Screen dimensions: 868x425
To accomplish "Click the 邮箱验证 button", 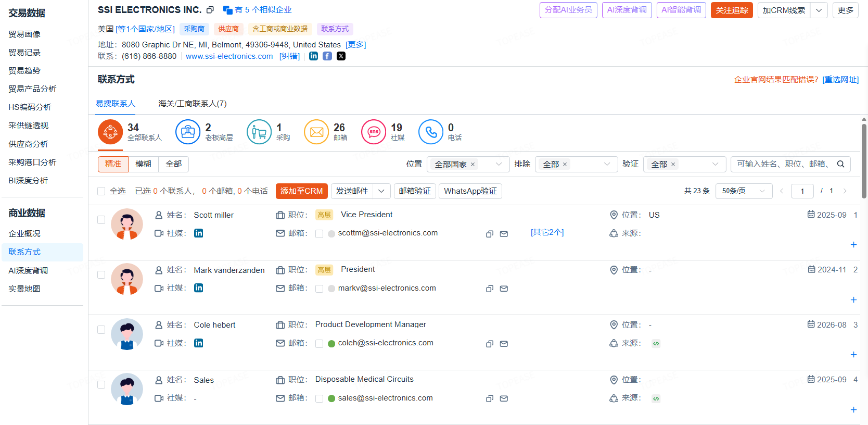I will tap(415, 191).
